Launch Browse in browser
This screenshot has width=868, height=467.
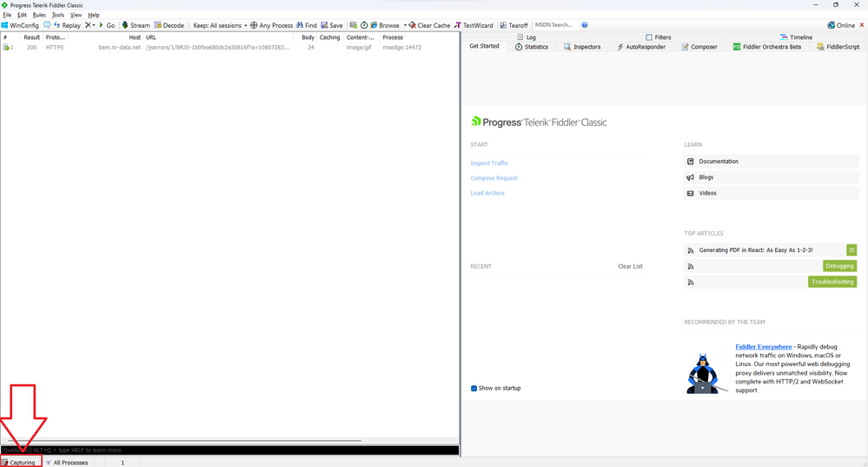pos(385,25)
